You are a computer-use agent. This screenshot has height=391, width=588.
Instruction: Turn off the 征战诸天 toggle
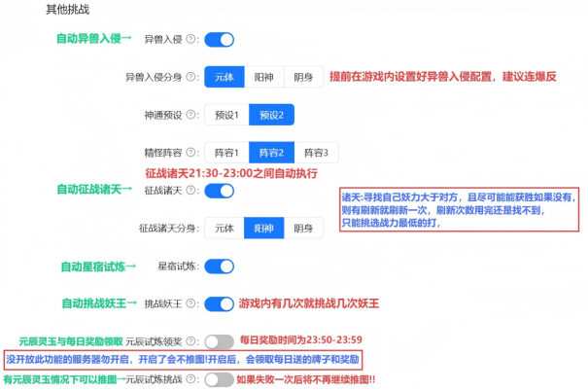tap(220, 191)
